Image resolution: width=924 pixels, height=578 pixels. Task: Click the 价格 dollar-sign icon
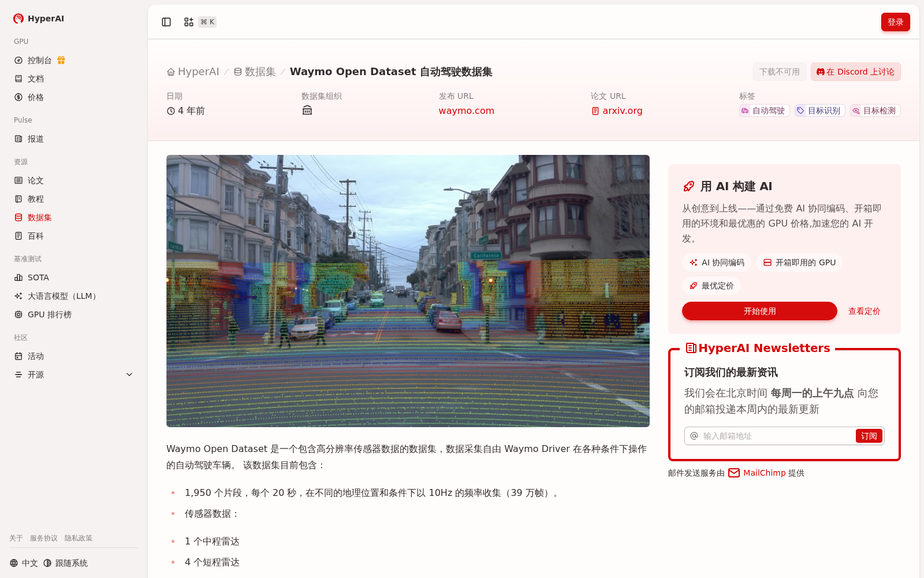pos(18,97)
